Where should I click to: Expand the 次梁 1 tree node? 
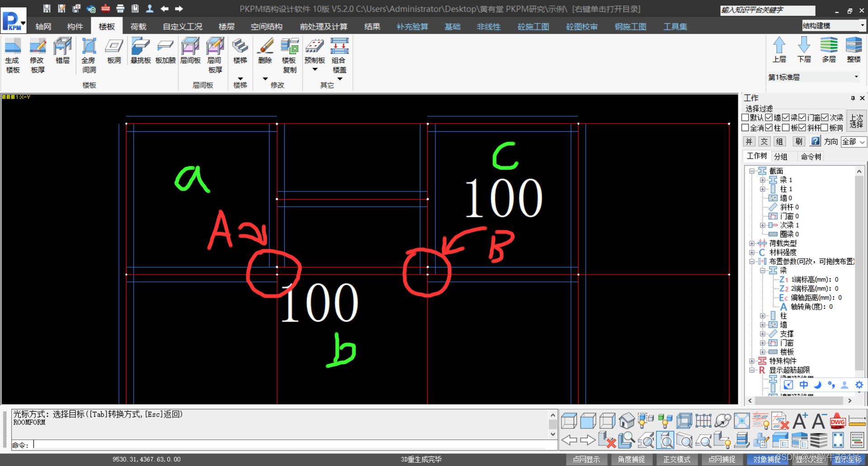coord(762,225)
